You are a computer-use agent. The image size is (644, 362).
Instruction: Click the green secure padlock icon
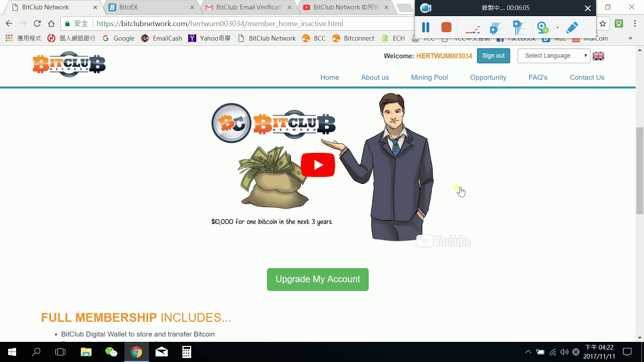67,24
